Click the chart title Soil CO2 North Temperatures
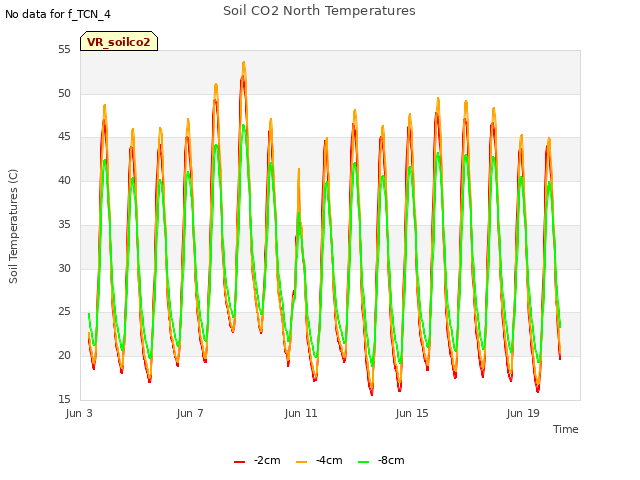 [x=319, y=11]
